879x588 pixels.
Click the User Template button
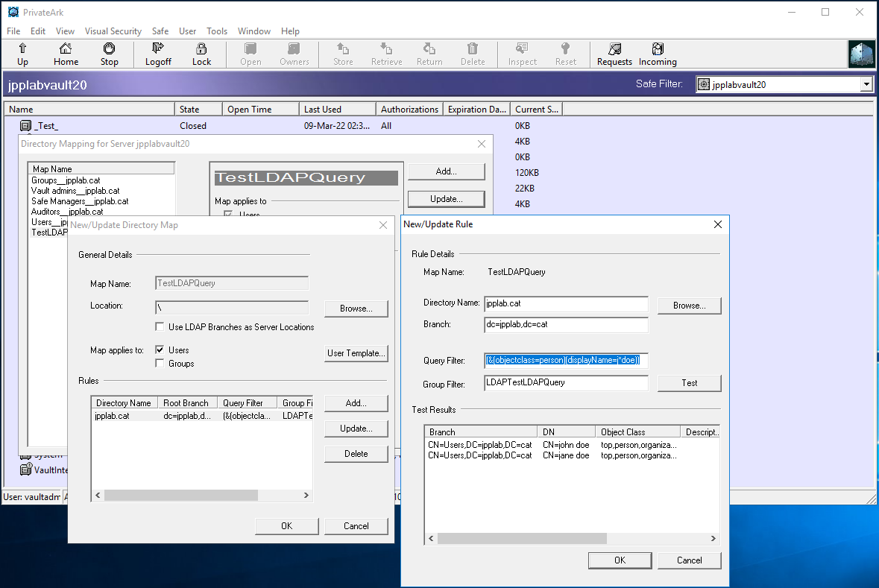coord(356,353)
